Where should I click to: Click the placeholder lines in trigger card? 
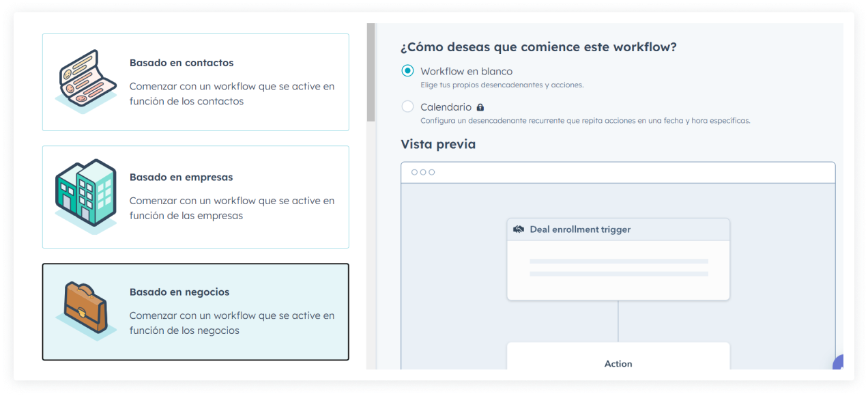point(618,268)
